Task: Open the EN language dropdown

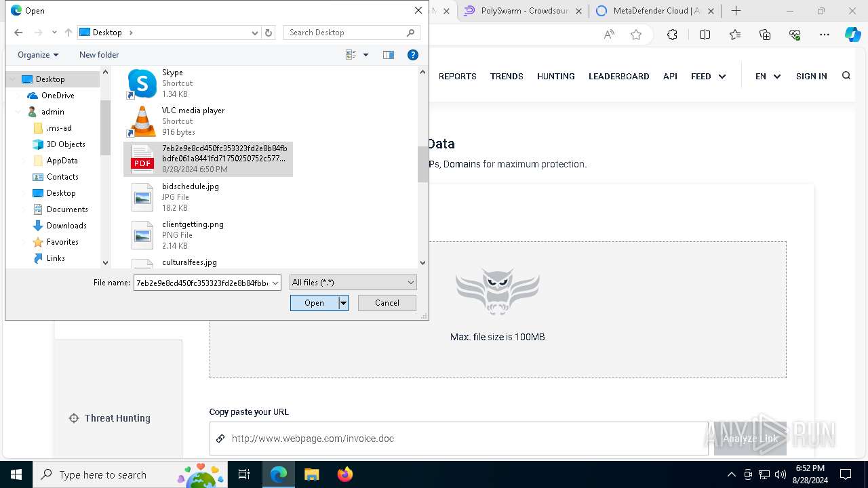Action: tap(768, 77)
